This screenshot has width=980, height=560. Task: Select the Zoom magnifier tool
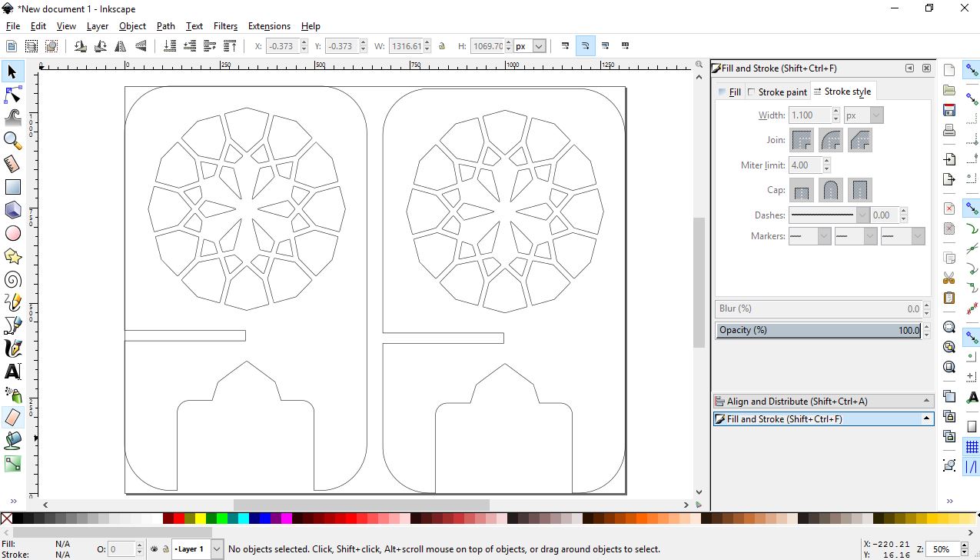(x=12, y=141)
